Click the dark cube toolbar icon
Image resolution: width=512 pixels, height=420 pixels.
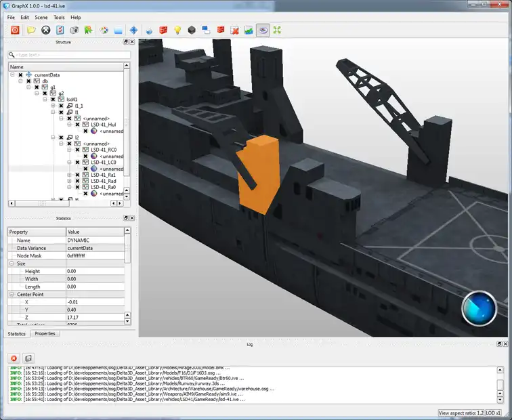pyautogui.click(x=192, y=30)
